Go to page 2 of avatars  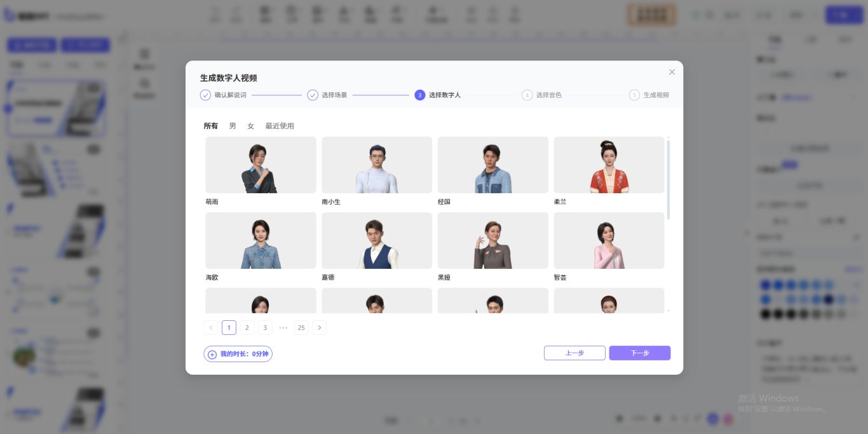247,327
